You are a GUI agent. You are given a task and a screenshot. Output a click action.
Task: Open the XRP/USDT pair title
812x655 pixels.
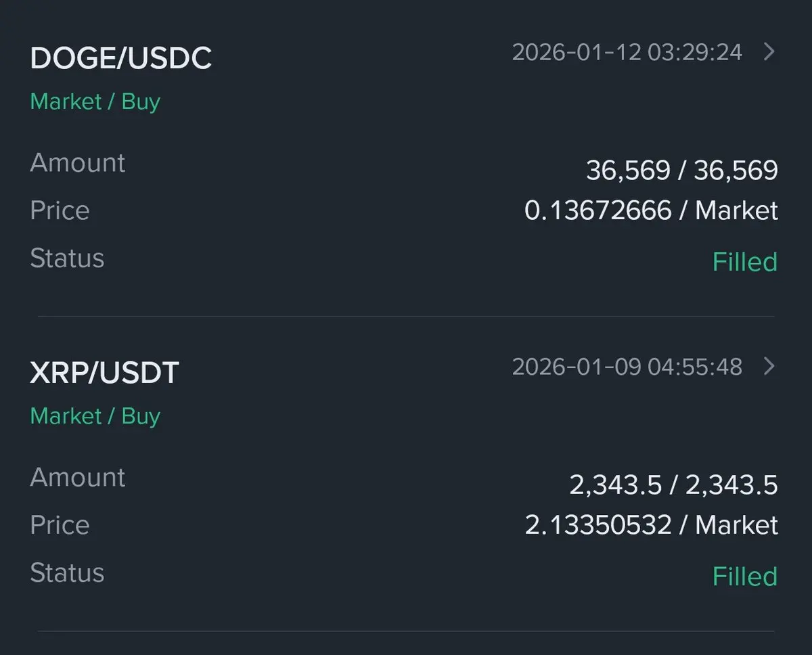click(x=104, y=373)
